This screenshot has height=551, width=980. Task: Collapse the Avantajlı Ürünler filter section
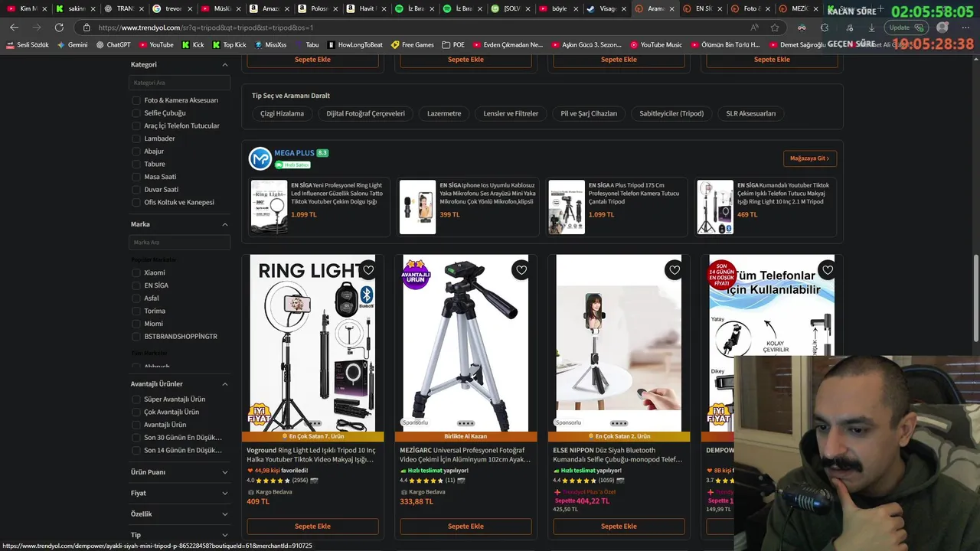tap(225, 384)
